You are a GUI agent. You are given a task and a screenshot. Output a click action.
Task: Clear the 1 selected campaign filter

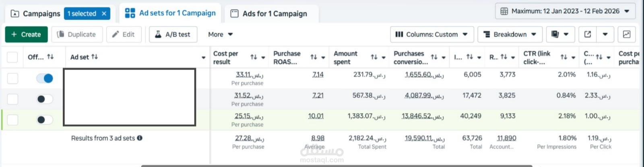click(x=104, y=14)
